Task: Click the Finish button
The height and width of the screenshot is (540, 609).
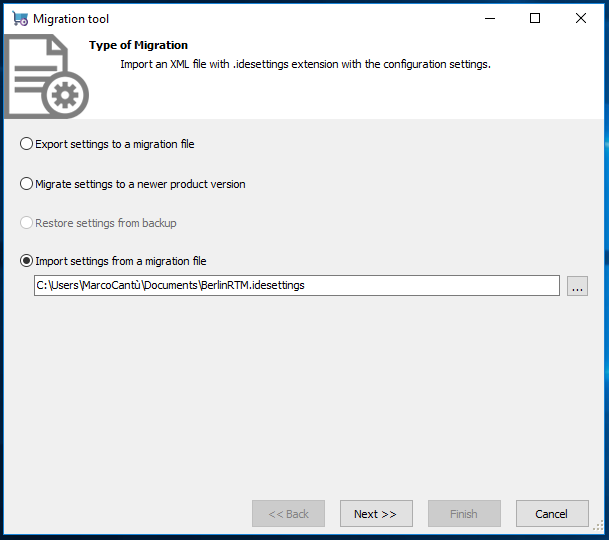Action: (464, 514)
